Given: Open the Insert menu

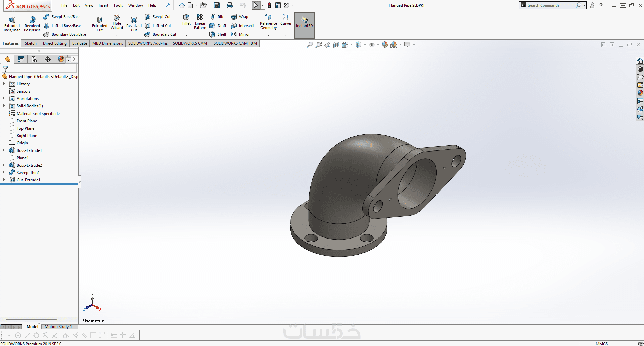Looking at the screenshot, I should tap(103, 5).
